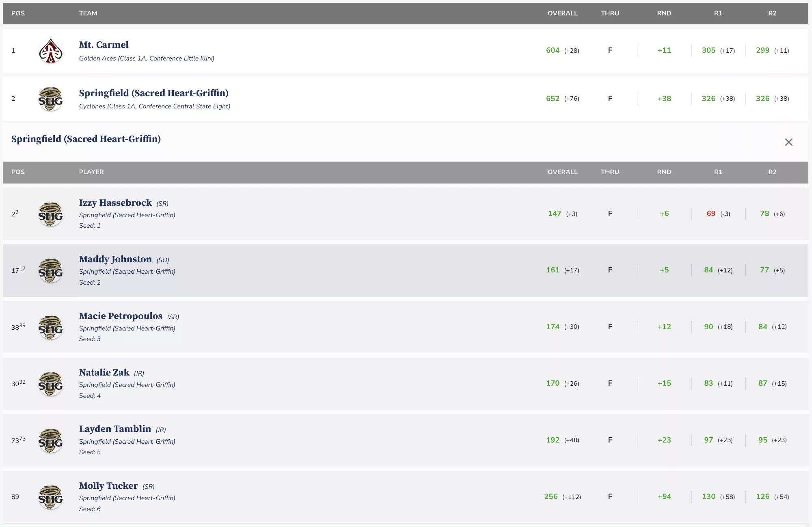Open Maddy Johnston's player page
This screenshot has width=812, height=527.
pyautogui.click(x=115, y=259)
